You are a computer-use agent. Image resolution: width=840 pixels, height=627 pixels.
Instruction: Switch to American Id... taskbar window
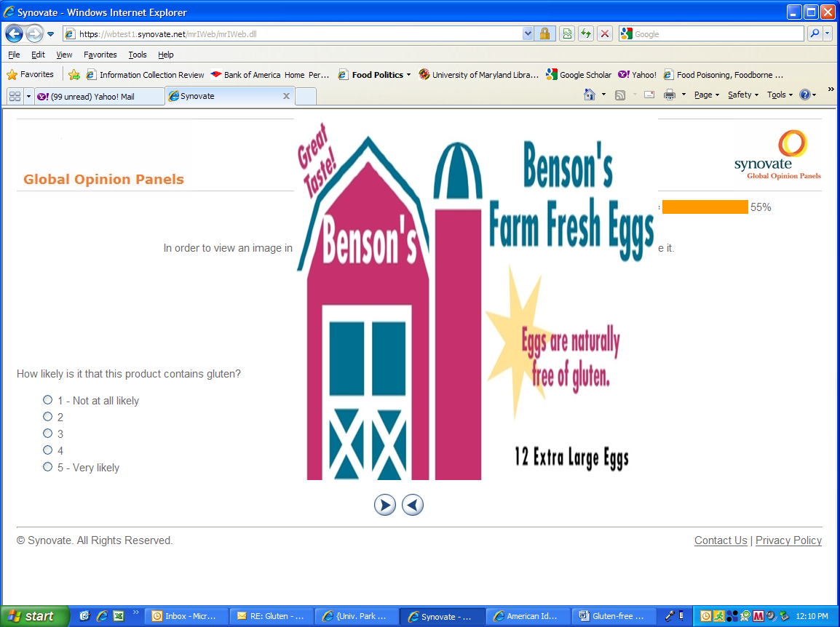click(528, 616)
